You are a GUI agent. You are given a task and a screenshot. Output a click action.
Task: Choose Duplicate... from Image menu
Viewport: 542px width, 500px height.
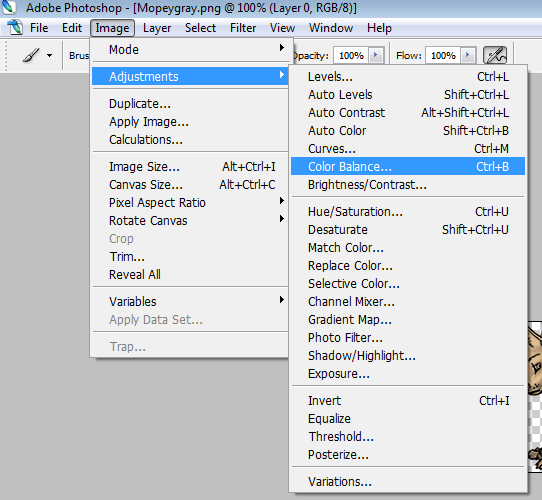(x=190, y=104)
